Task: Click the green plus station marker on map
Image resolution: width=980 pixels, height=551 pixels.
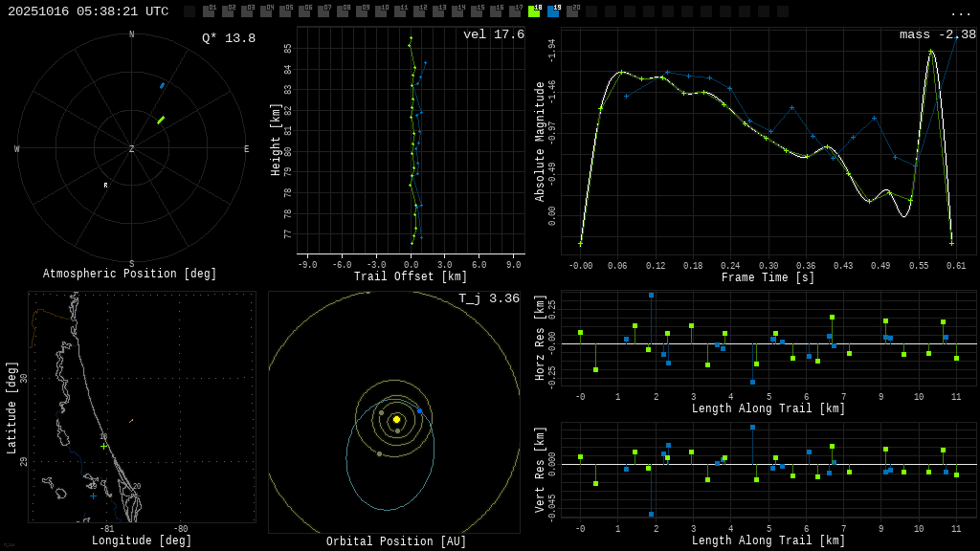Action: tap(103, 446)
